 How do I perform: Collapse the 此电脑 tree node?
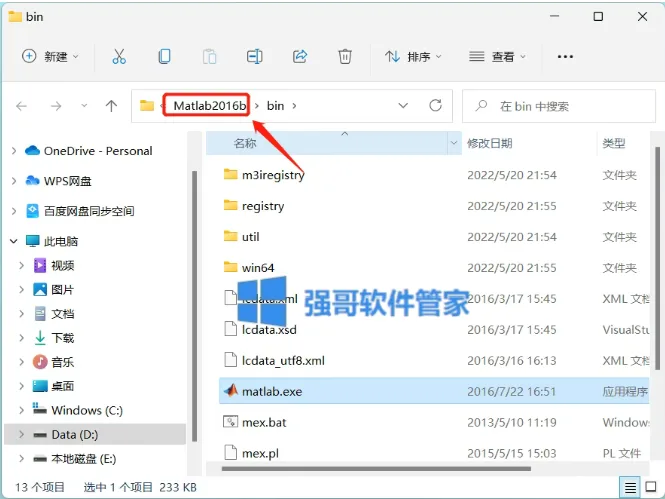[x=14, y=241]
